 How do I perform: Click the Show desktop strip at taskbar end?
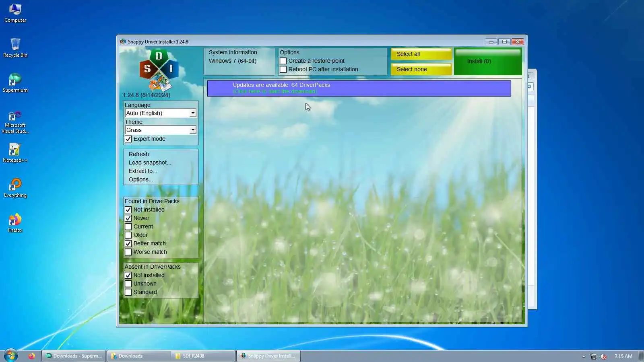641,356
